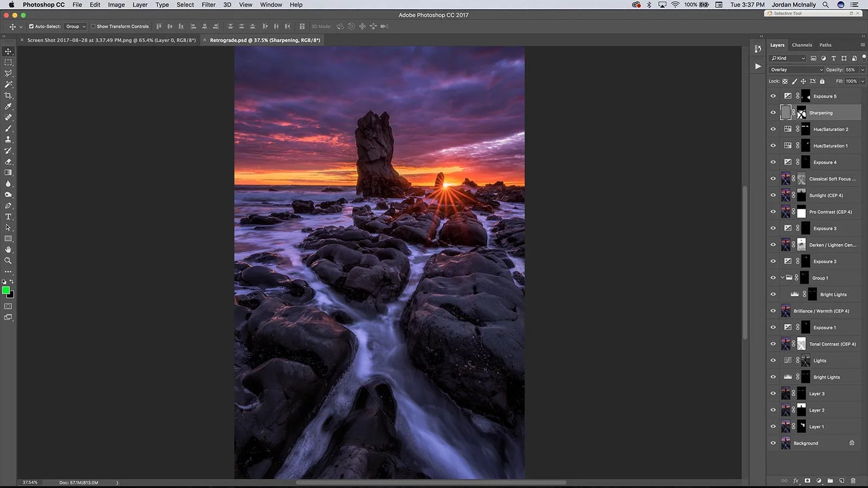Select the Zoom tool
This screenshot has height=488, width=868.
8,261
